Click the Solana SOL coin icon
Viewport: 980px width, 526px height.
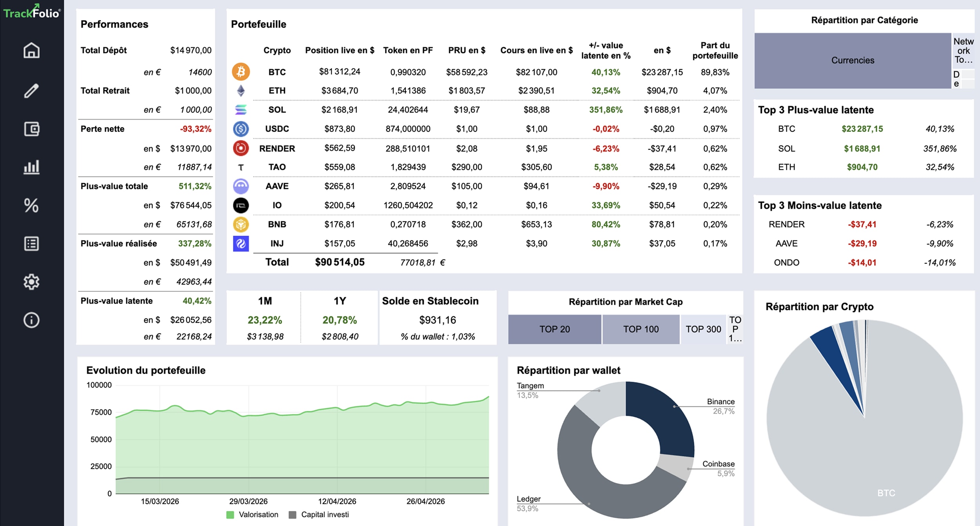pyautogui.click(x=241, y=110)
